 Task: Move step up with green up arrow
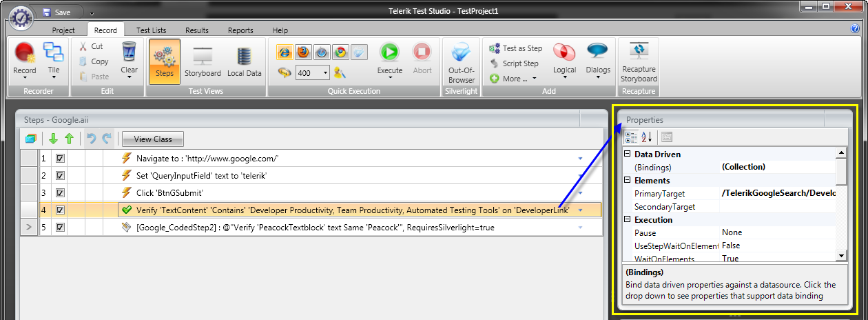[69, 139]
